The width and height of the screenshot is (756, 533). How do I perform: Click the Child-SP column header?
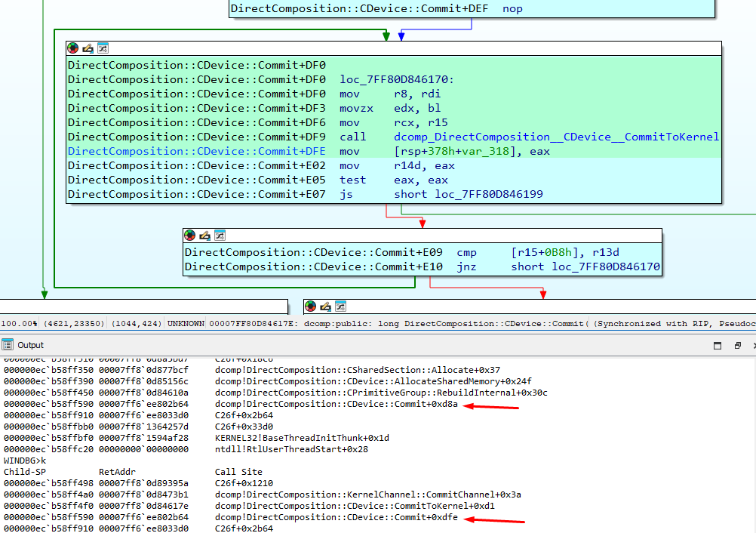pos(25,472)
